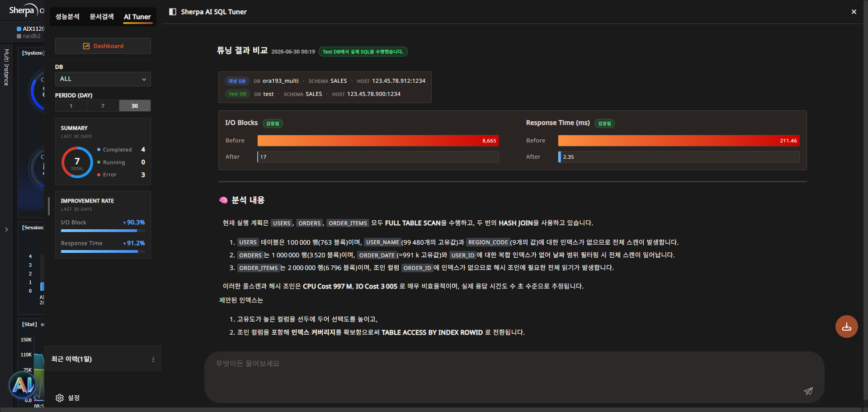Click the chart icon inside Dashboard button
The image size is (868, 412).
tap(86, 46)
